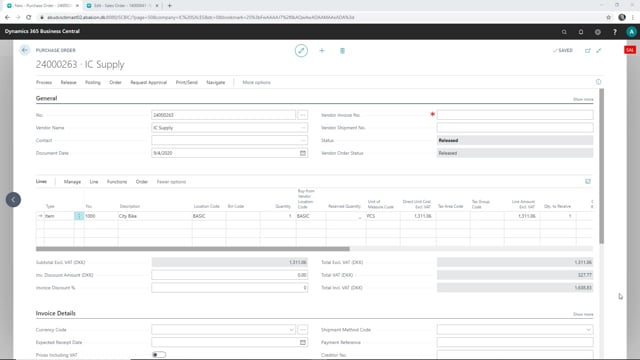Click the page vertical scrollbar
Viewport: 640px width, 360px height.
point(601,166)
